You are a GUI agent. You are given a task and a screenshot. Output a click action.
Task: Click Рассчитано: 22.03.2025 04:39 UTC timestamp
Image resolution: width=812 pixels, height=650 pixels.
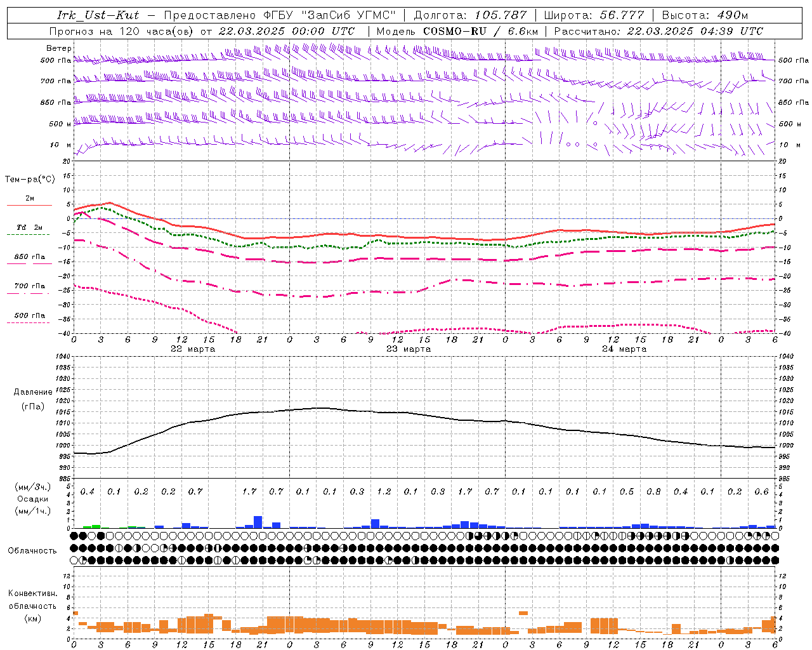pyautogui.click(x=658, y=30)
